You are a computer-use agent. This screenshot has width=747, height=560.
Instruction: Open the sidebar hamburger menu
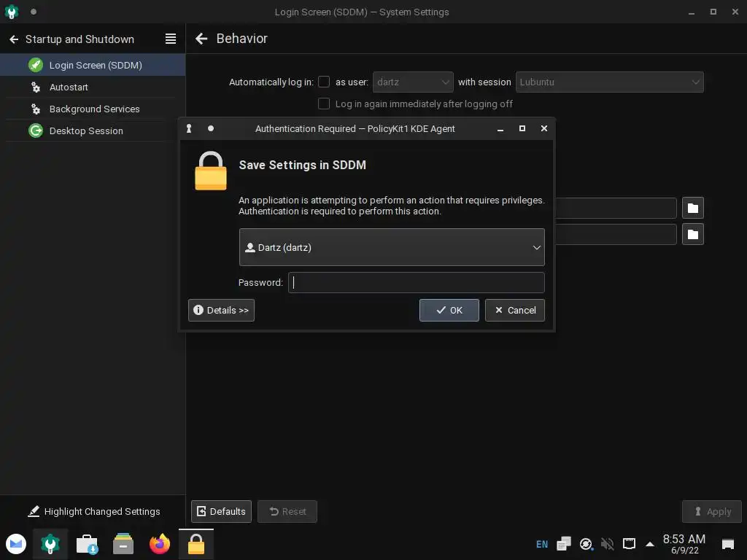click(171, 39)
